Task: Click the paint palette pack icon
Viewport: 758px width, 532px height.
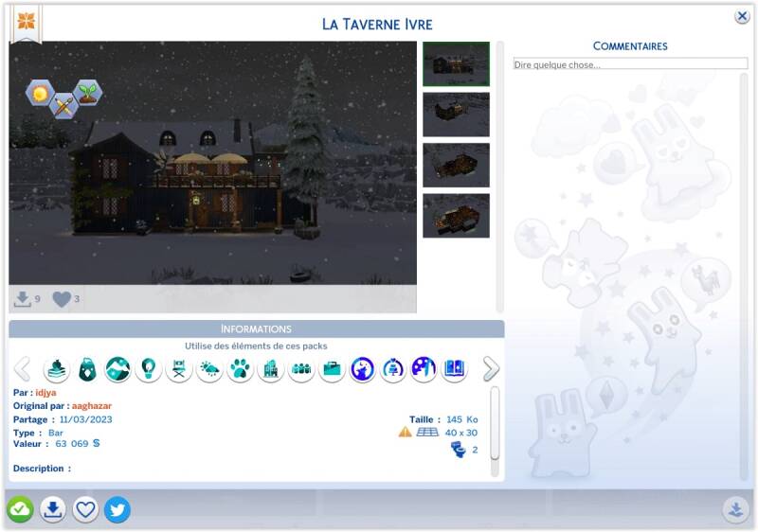Action: [424, 369]
